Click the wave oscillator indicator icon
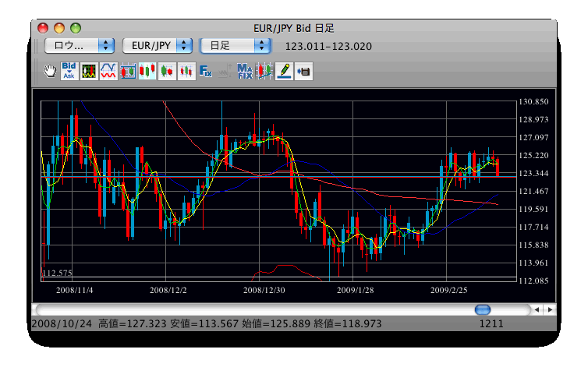The width and height of the screenshot is (588, 374). pos(108,71)
